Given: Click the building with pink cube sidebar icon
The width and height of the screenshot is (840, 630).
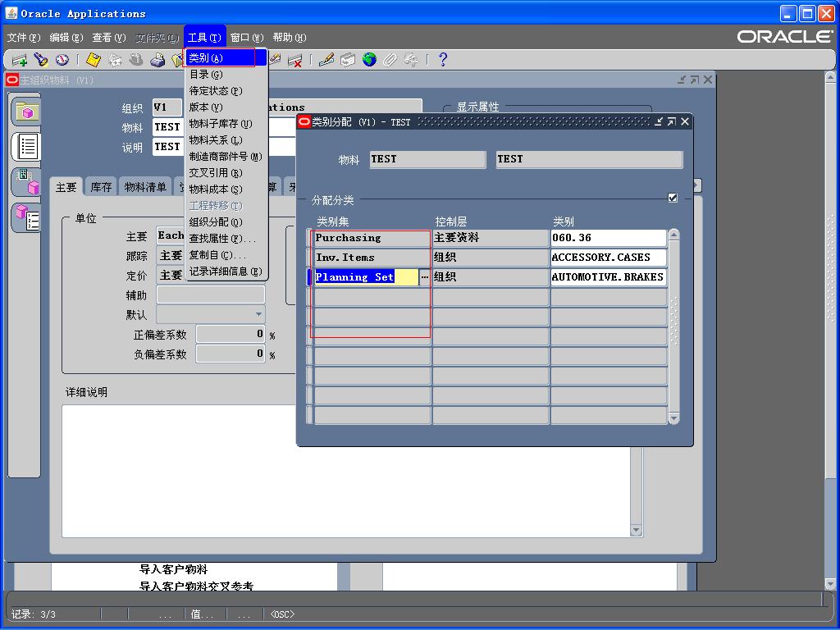Looking at the screenshot, I should point(25,181).
